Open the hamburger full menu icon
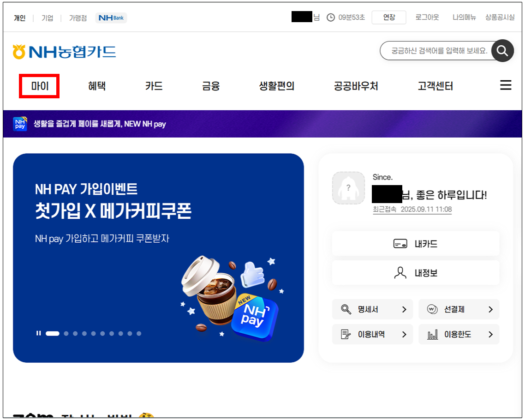525x420 pixels. click(x=506, y=85)
